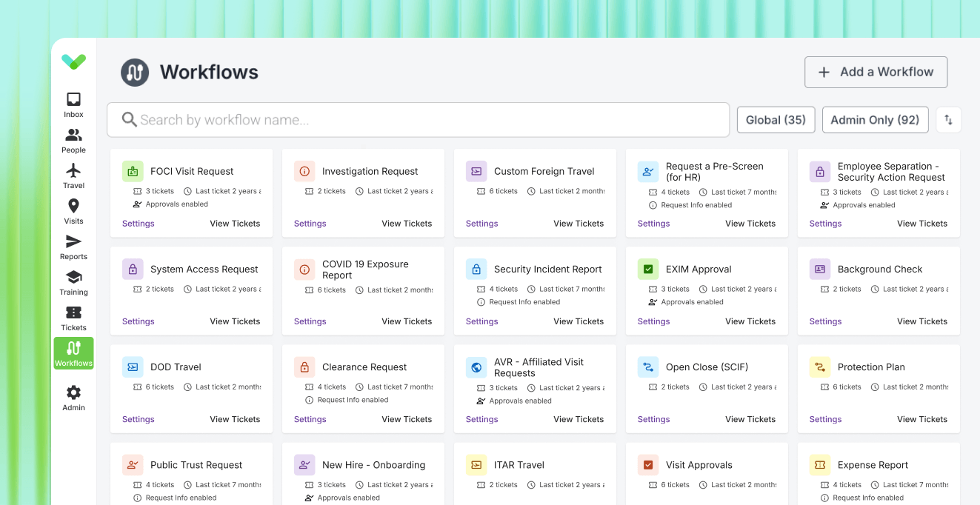The height and width of the screenshot is (505, 980).
Task: Click the EXIM Approval checkbox icon
Action: click(648, 269)
